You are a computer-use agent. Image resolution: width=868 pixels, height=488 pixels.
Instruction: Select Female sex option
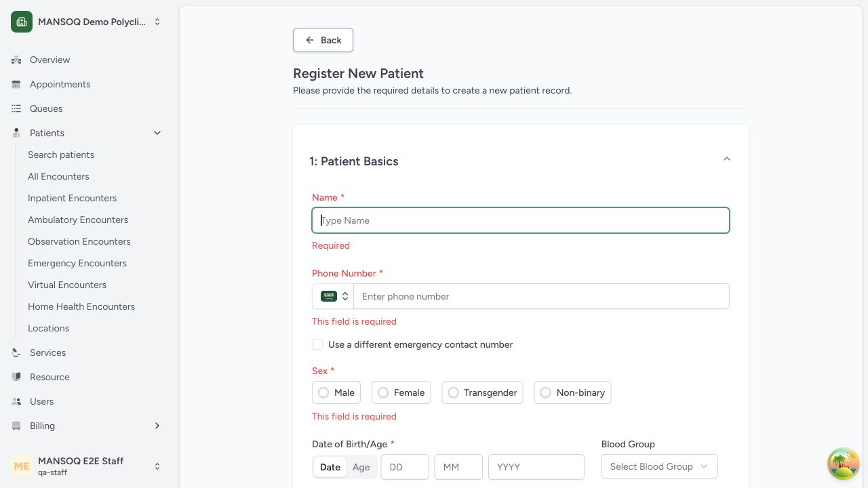pyautogui.click(x=401, y=392)
